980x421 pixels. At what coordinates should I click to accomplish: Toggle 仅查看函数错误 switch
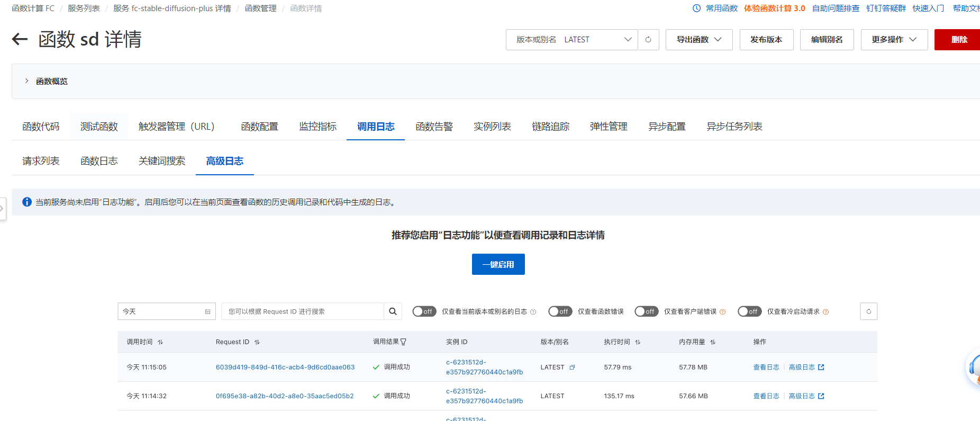(560, 311)
